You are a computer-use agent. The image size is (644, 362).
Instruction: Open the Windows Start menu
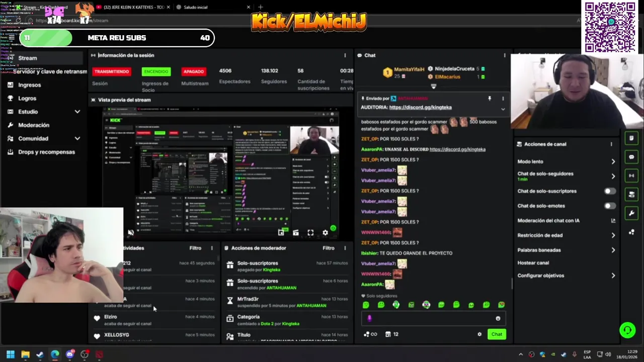[x=11, y=354]
